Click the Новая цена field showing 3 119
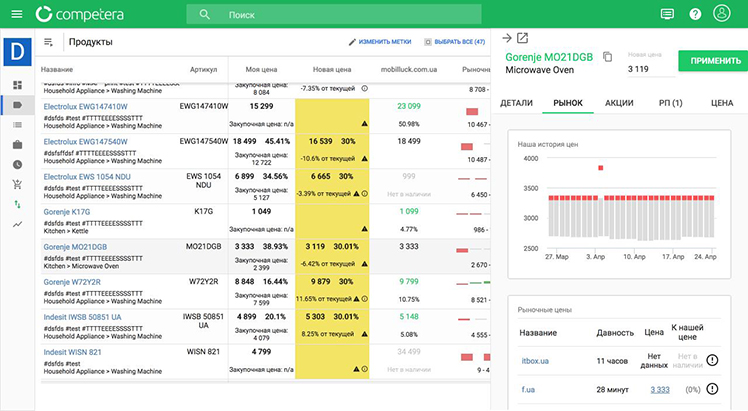The width and height of the screenshot is (748, 411). [x=651, y=69]
